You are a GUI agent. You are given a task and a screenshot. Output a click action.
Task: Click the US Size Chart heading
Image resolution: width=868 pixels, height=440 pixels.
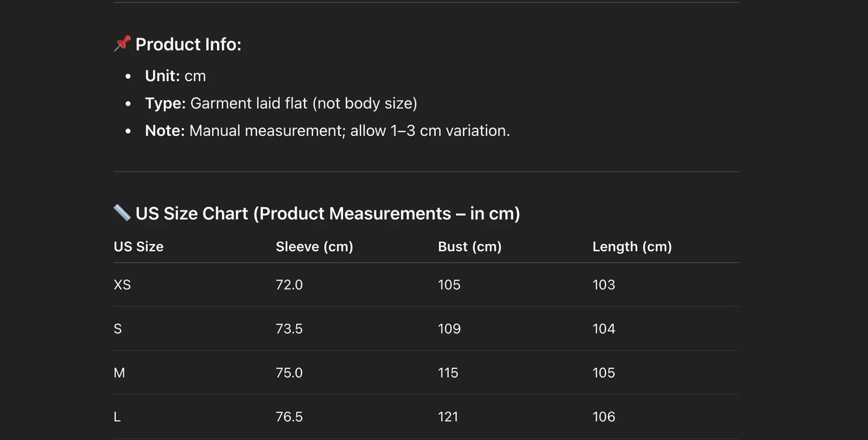click(327, 213)
